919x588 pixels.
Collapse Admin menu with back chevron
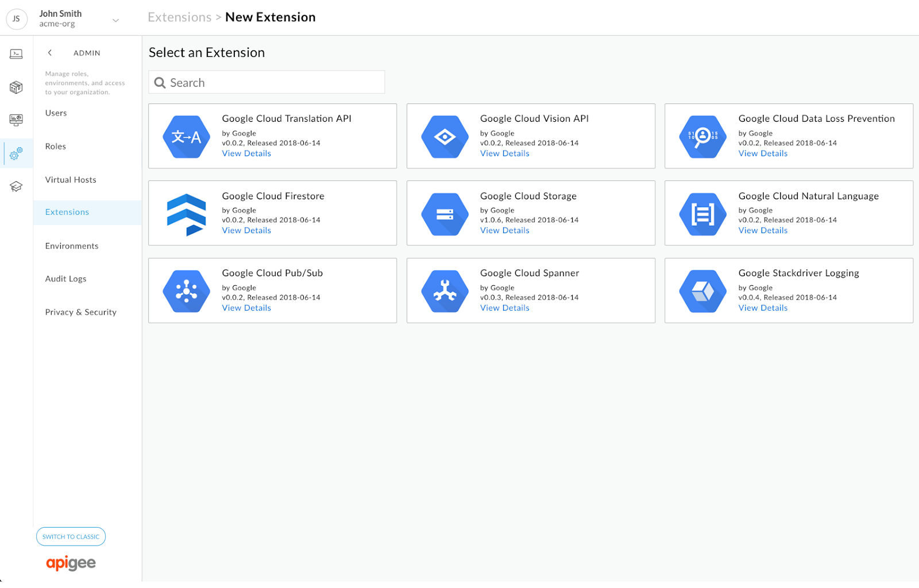[x=50, y=53]
